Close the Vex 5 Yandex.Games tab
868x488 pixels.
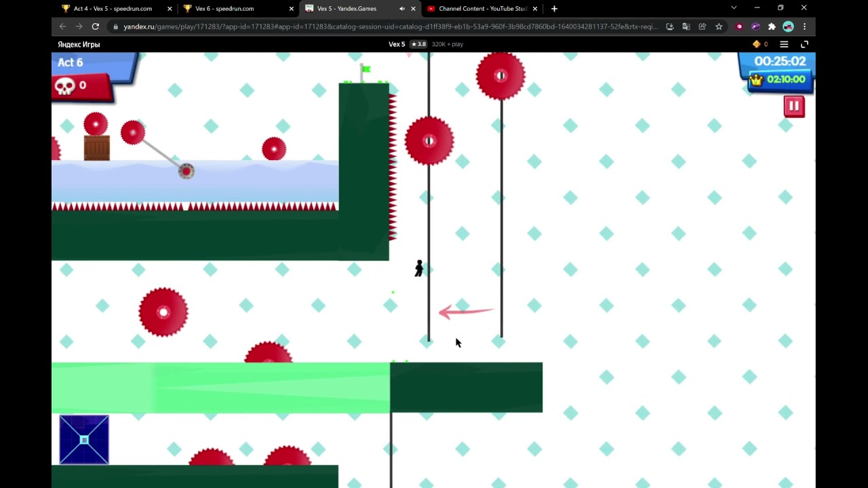pyautogui.click(x=413, y=9)
